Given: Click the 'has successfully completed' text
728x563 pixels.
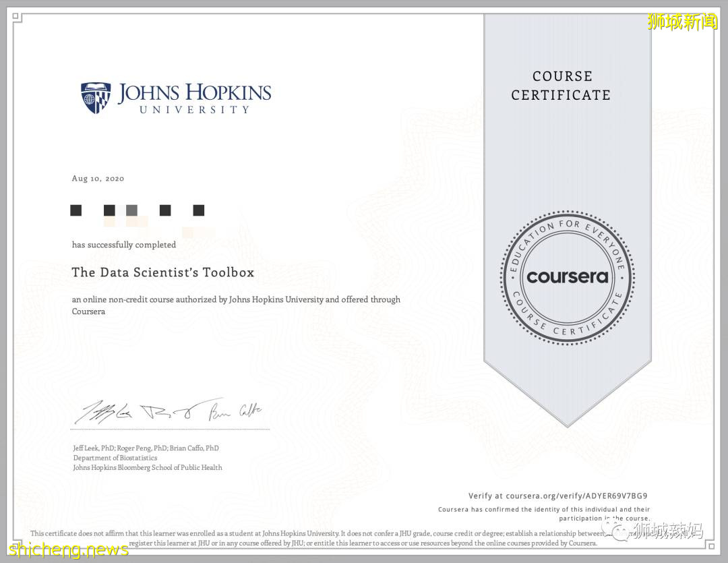Looking at the screenshot, I should [x=124, y=245].
